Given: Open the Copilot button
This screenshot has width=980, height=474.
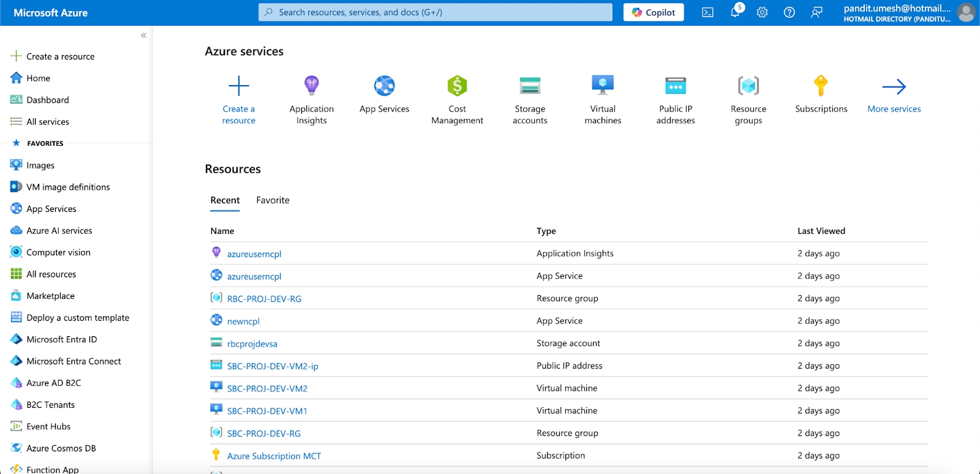Looking at the screenshot, I should tap(654, 12).
